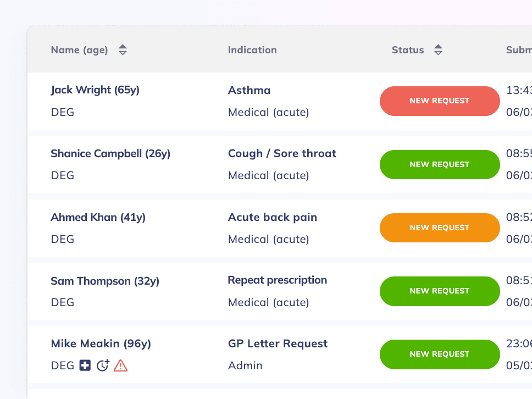Click the down arrow of the Status sort control

438,53
